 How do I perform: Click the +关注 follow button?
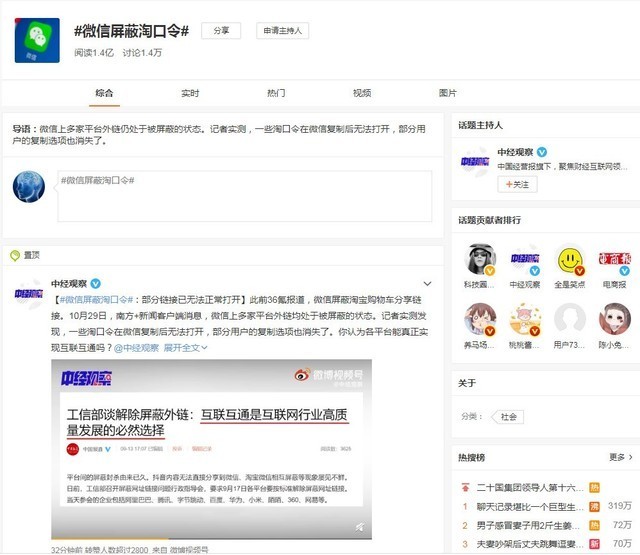click(x=517, y=184)
